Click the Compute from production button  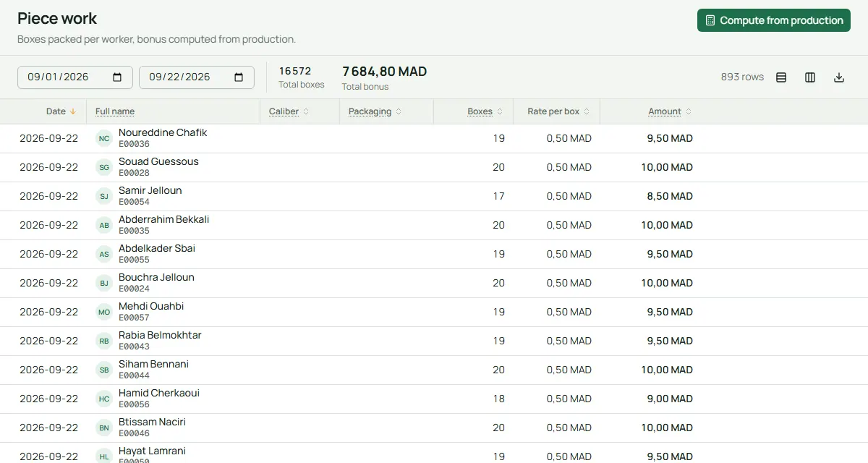pyautogui.click(x=774, y=20)
